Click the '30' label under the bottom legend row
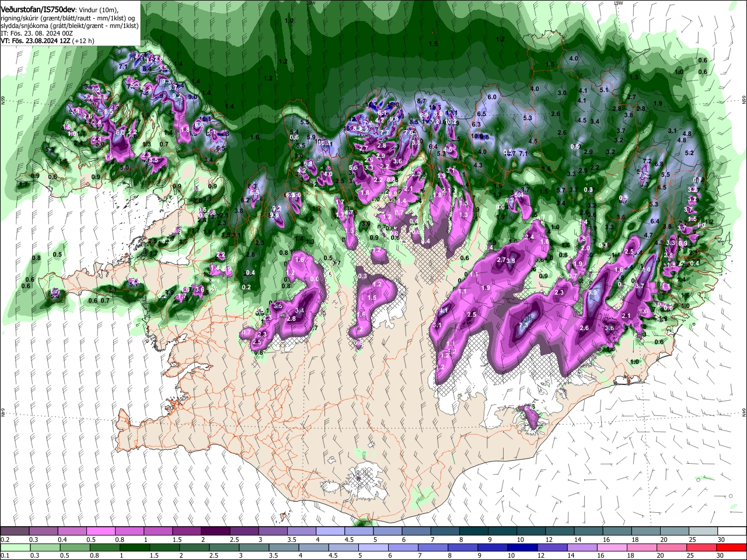The width and height of the screenshot is (747, 560). tap(721, 555)
